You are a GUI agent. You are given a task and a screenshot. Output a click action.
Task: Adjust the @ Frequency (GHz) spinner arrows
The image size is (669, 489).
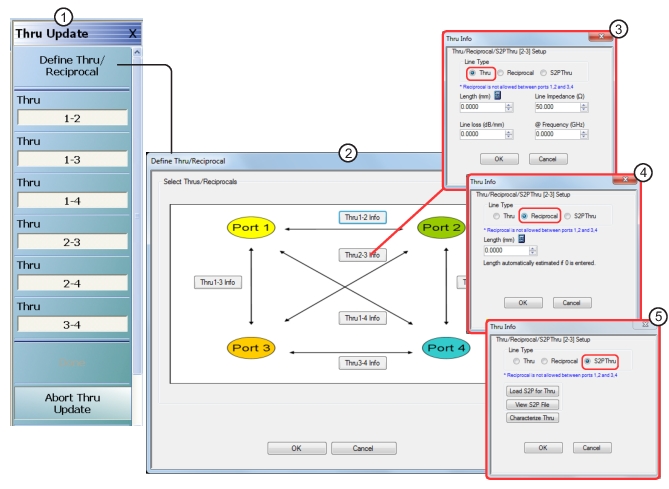pos(584,134)
